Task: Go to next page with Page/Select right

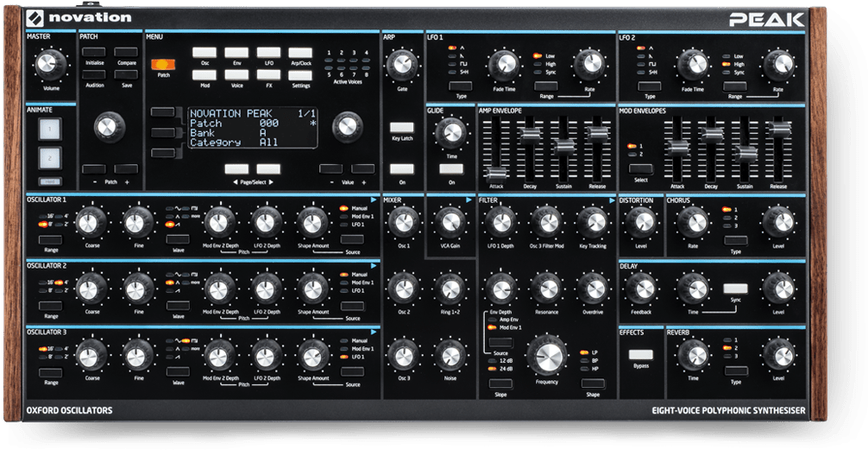Action: (x=268, y=169)
